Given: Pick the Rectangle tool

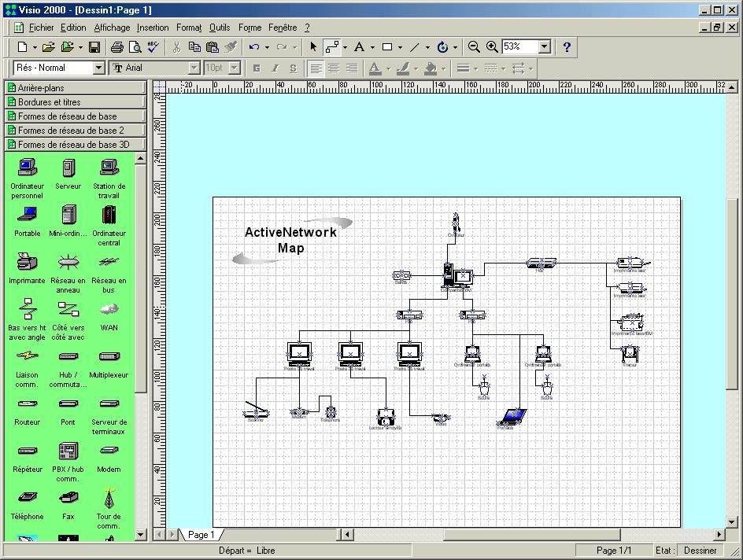Looking at the screenshot, I should (387, 47).
